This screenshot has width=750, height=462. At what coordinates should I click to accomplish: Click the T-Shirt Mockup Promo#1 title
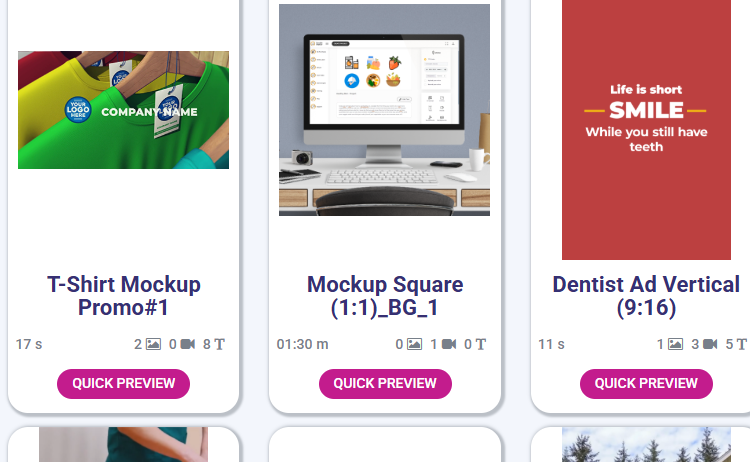(123, 296)
